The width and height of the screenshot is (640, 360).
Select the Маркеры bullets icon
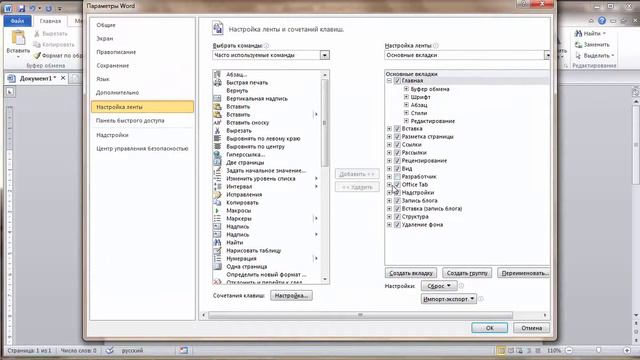(x=217, y=218)
